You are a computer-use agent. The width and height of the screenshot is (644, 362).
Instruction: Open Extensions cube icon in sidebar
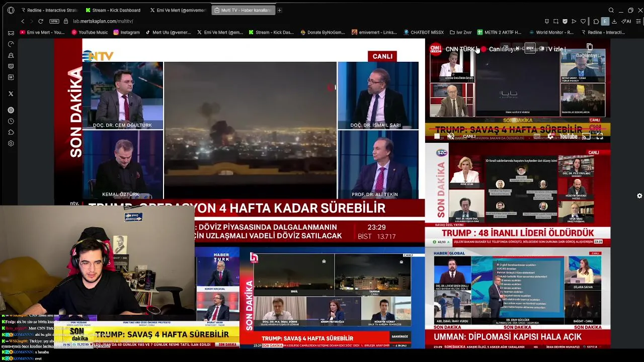11,132
